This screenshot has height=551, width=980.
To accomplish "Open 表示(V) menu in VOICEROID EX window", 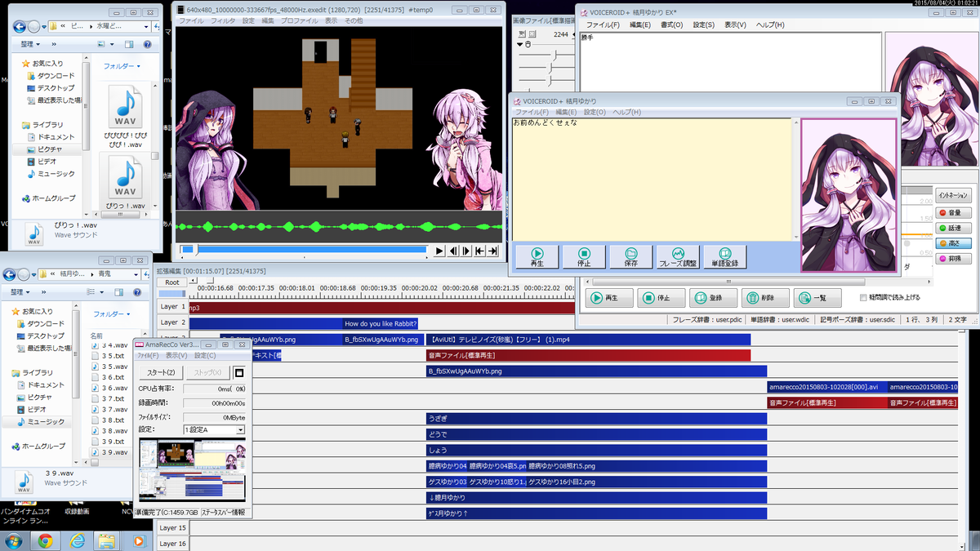I will [x=734, y=25].
